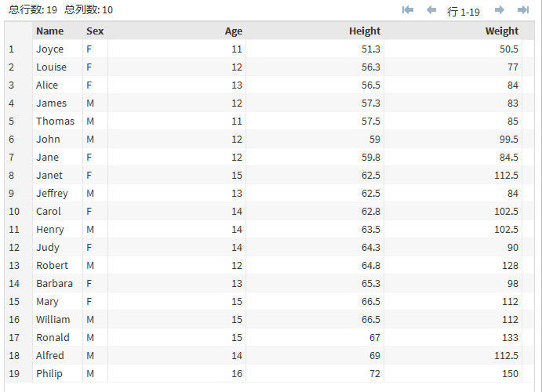The image size is (542, 392).
Task: Select the cell containing William
Action: point(53,320)
